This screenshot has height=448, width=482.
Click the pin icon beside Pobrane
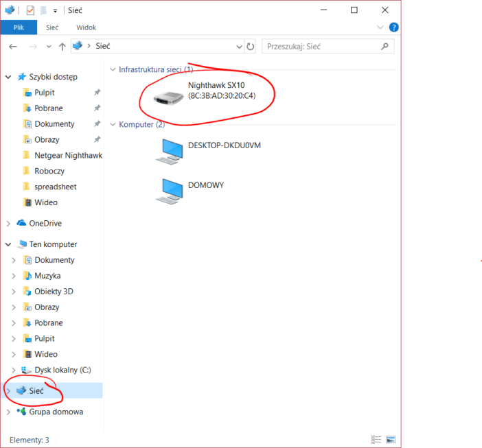[97, 108]
